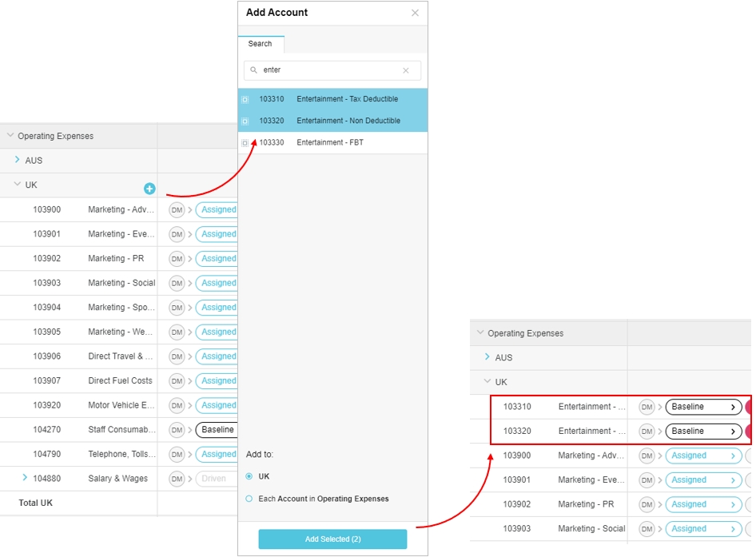Viewport: 756px width, 557px height.
Task: Clear the search field with X icon
Action: pos(405,71)
